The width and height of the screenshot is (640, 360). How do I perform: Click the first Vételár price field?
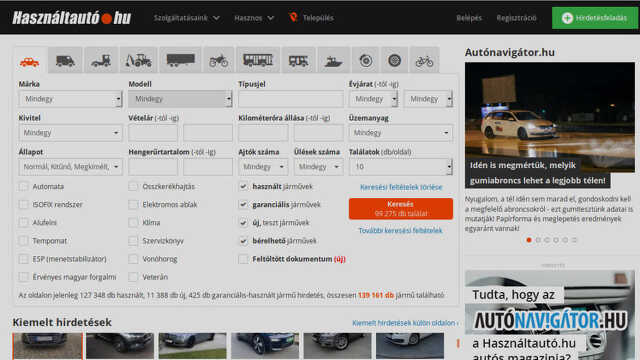click(x=153, y=133)
